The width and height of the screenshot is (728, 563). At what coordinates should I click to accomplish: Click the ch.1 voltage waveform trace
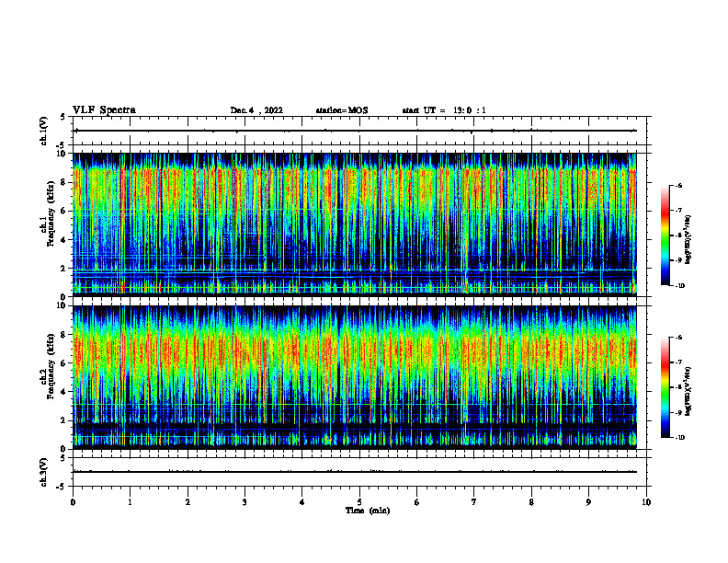click(x=355, y=131)
